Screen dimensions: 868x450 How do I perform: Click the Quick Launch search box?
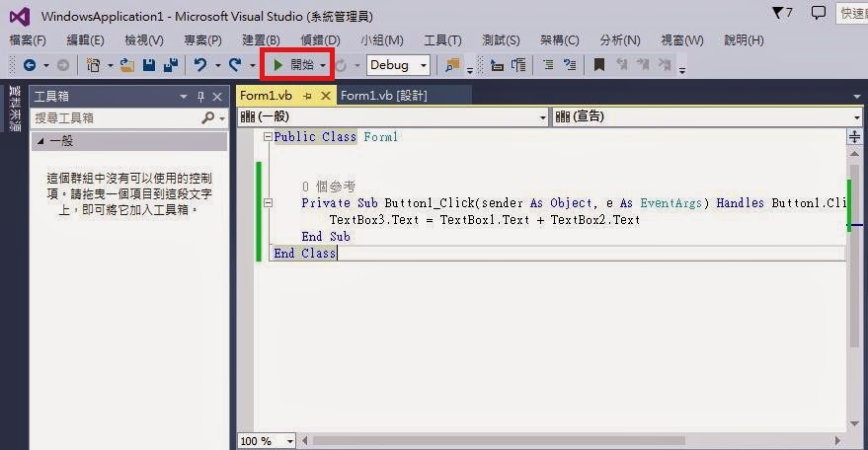click(x=852, y=13)
